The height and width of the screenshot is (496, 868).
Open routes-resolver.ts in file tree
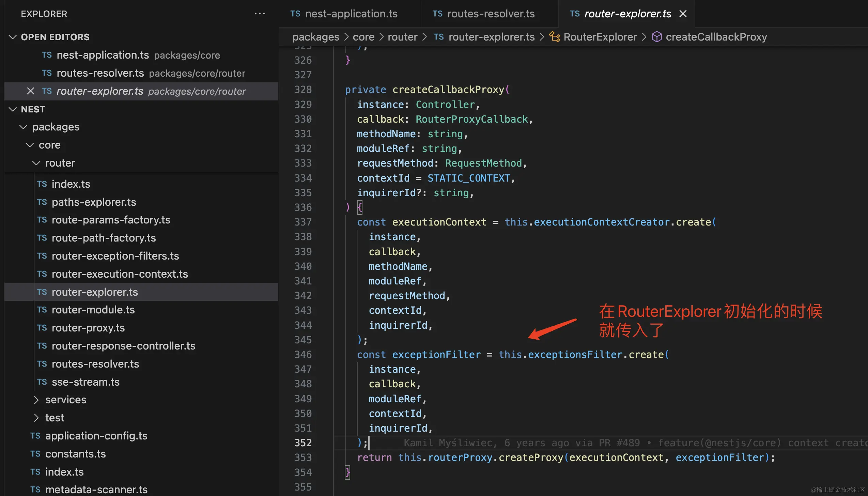point(141,364)
